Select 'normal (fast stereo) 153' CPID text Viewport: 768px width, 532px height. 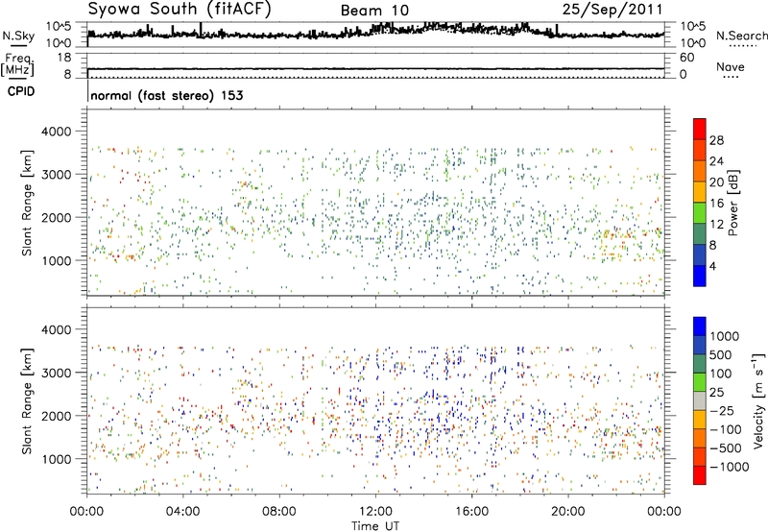coord(166,95)
